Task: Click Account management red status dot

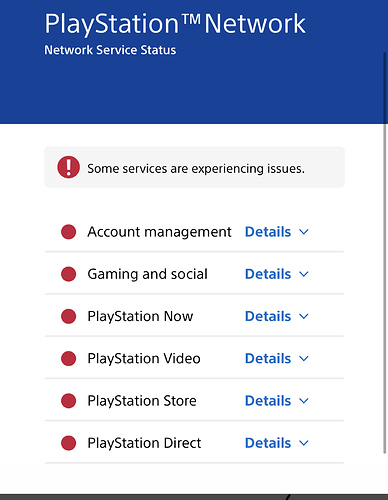Action: 69,232
